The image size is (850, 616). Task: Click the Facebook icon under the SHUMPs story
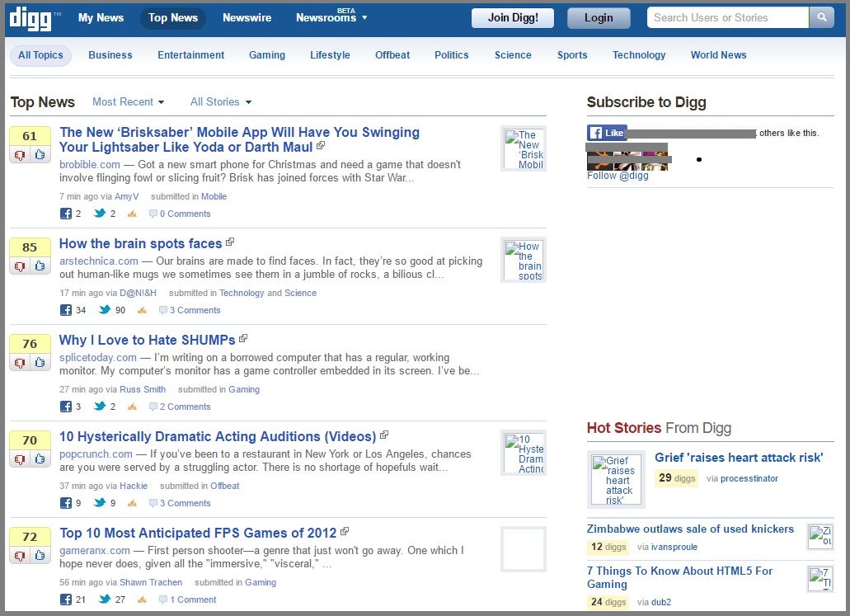pos(66,407)
